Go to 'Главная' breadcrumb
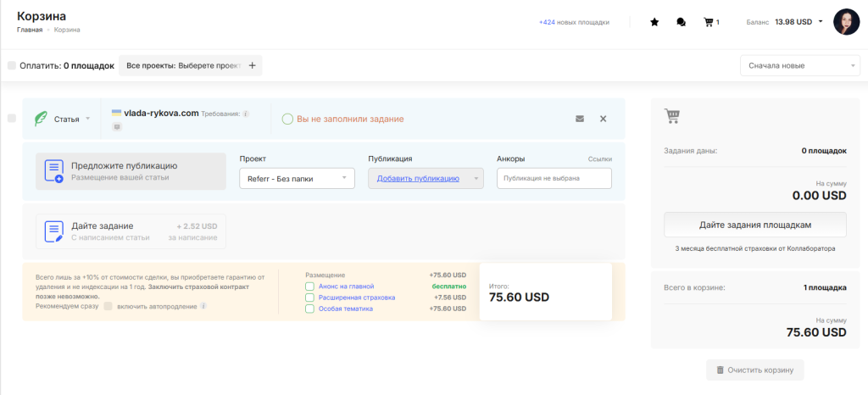The height and width of the screenshot is (395, 868). 30,31
